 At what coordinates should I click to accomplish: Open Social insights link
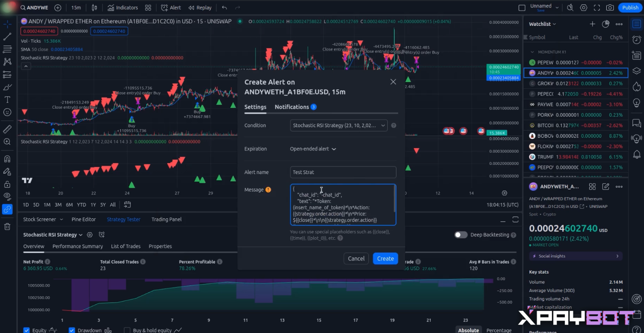click(576, 256)
